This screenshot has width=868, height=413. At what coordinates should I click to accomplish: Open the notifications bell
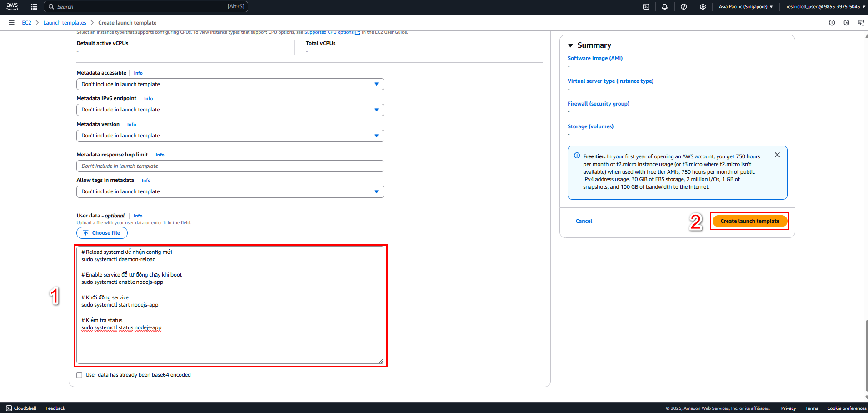tap(665, 7)
